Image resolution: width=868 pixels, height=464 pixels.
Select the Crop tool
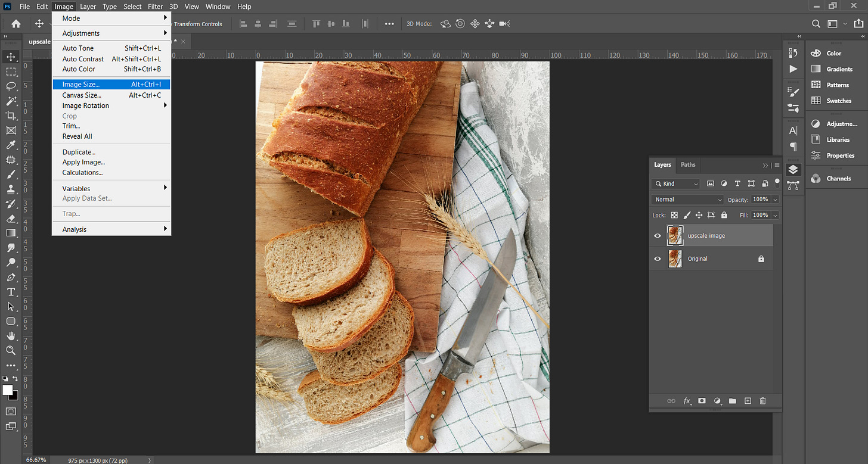click(x=11, y=116)
